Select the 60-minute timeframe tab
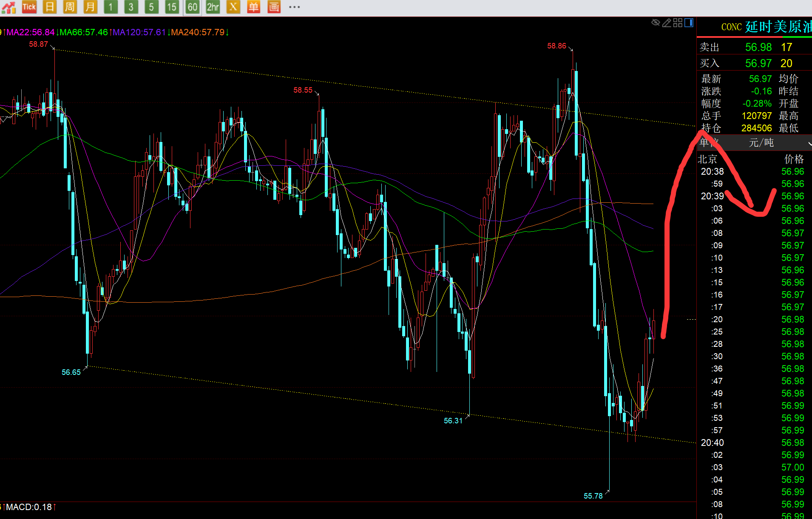Viewport: 812px width, 519px height. click(x=193, y=7)
